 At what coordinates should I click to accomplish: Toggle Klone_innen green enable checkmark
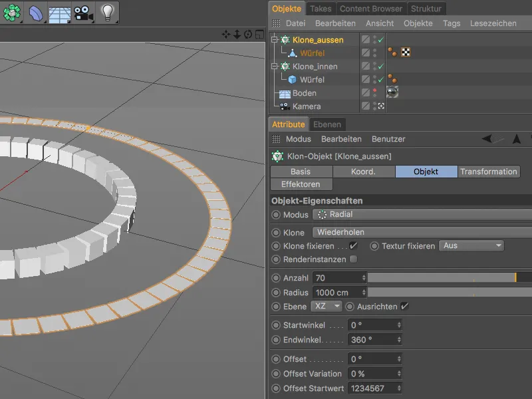click(x=381, y=66)
